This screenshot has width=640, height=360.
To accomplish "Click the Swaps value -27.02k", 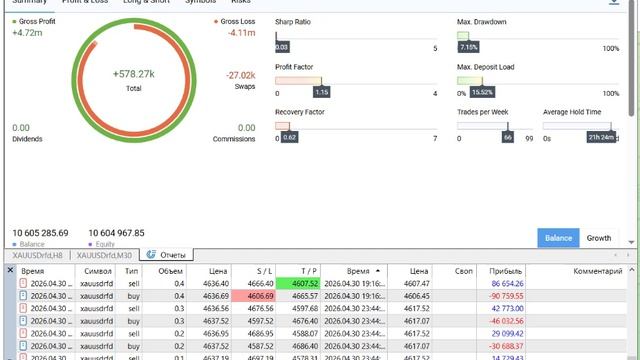I will pyautogui.click(x=240, y=75).
